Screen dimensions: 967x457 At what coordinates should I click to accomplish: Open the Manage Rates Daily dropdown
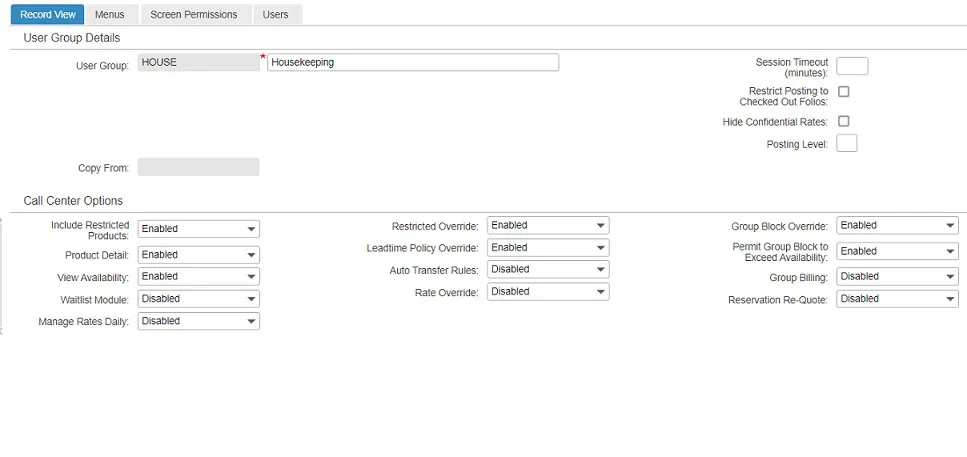(199, 321)
